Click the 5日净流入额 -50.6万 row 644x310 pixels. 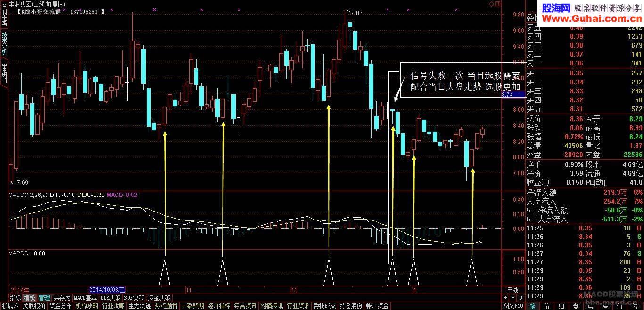(x=585, y=210)
